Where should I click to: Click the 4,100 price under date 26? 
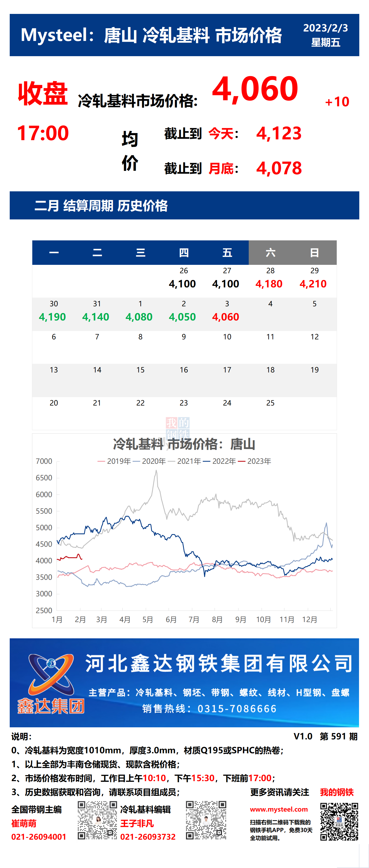coord(182,284)
